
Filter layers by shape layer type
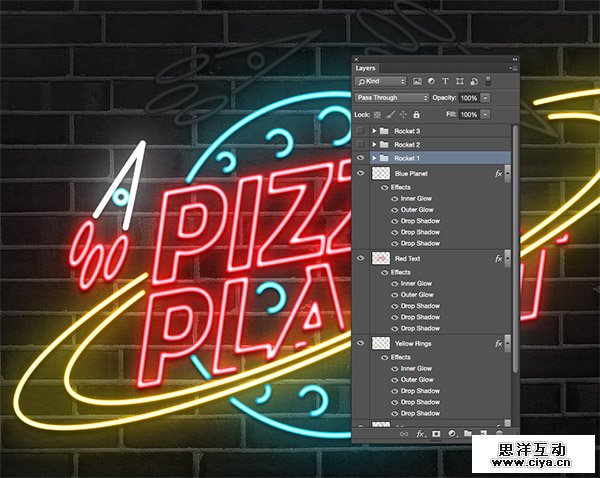pyautogui.click(x=459, y=81)
